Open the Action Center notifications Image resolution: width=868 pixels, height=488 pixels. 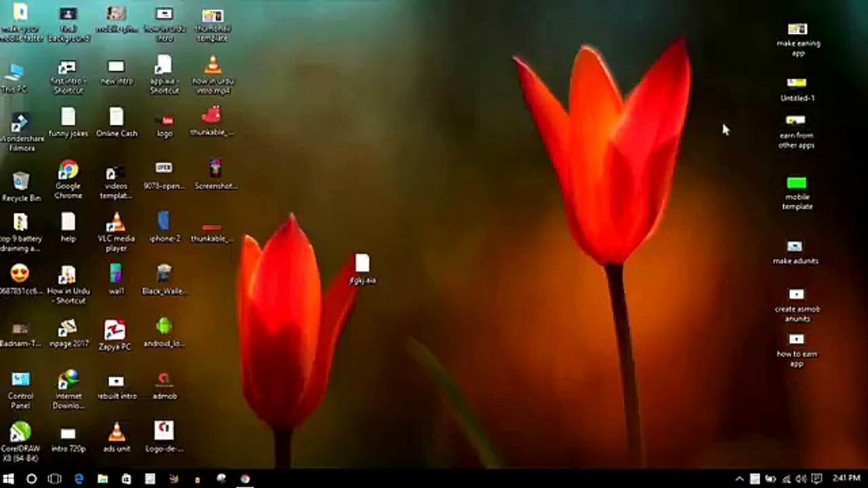click(817, 479)
